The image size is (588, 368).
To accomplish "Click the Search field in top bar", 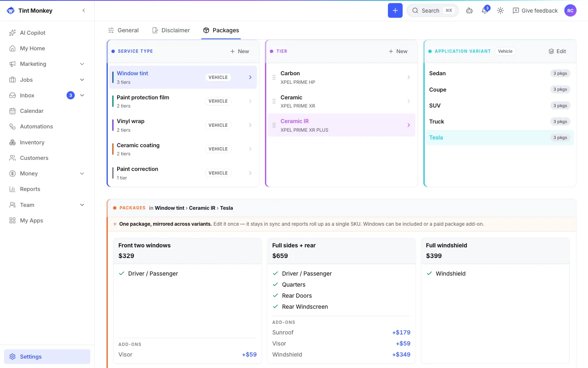I will (432, 11).
